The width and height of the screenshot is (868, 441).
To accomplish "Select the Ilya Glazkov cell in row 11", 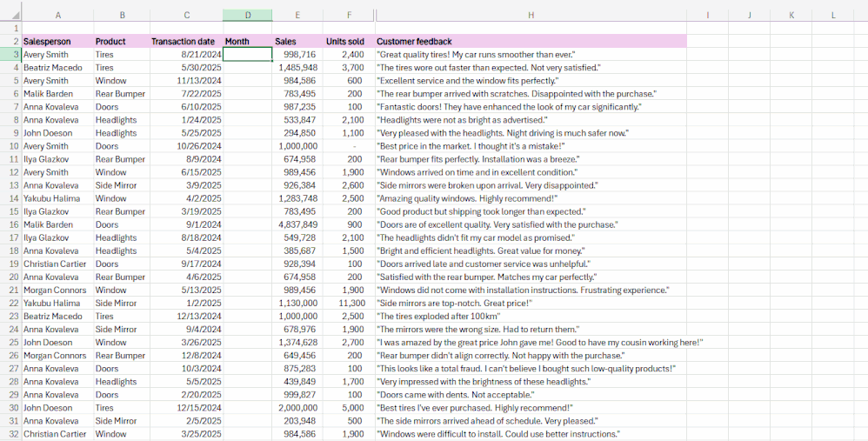I will [57, 159].
